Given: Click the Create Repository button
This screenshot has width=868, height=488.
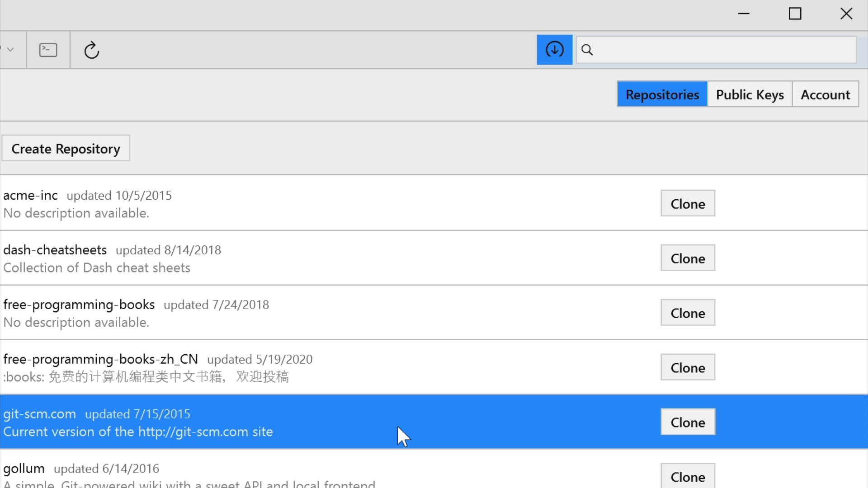Looking at the screenshot, I should pos(66,148).
